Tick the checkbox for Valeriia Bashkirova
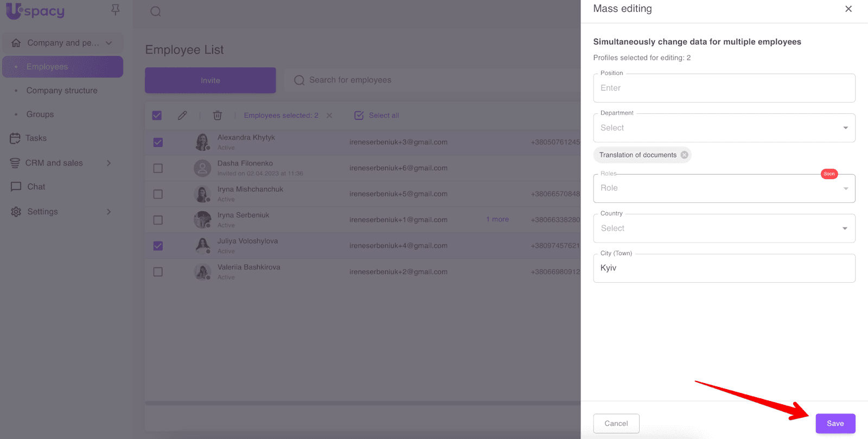868x439 pixels. pos(158,272)
